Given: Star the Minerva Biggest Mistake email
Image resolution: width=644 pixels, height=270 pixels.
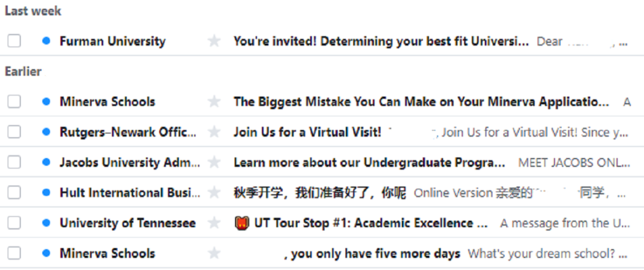Looking at the screenshot, I should tap(213, 102).
